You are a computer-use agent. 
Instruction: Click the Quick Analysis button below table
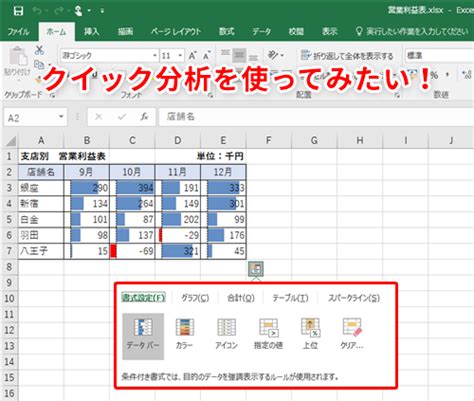pos(256,269)
